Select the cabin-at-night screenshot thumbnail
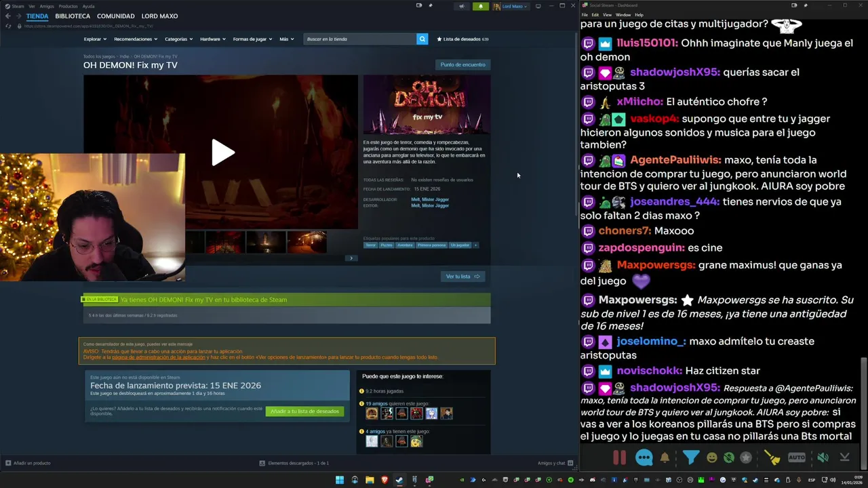This screenshot has width=868, height=488. pyautogui.click(x=307, y=242)
